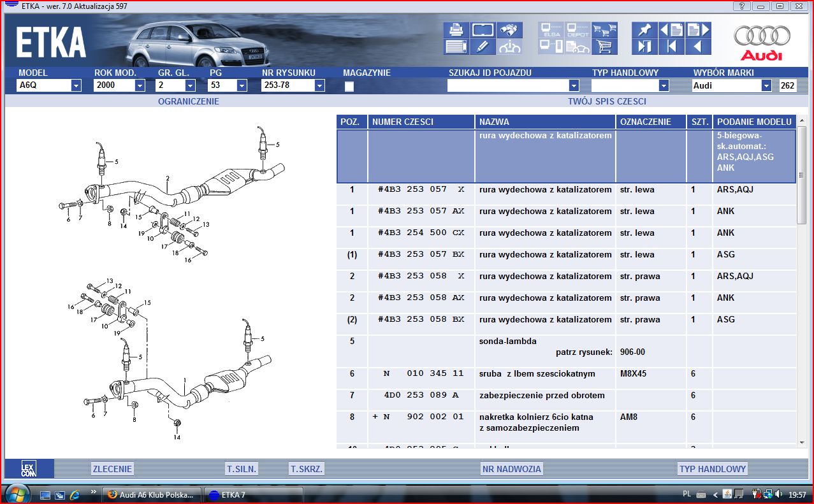The width and height of the screenshot is (814, 504).
Task: Click the OZNACZENIE column header
Action: click(x=651, y=122)
